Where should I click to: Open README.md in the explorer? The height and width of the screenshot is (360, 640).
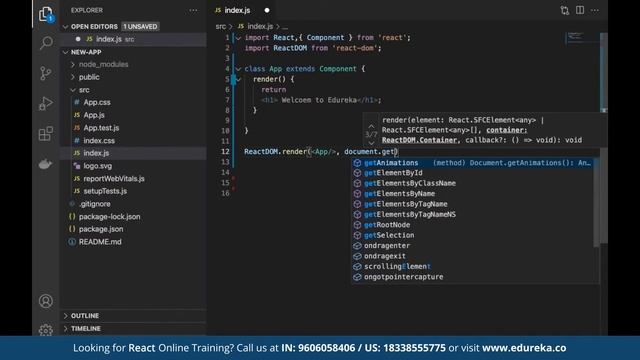[x=134, y=242]
